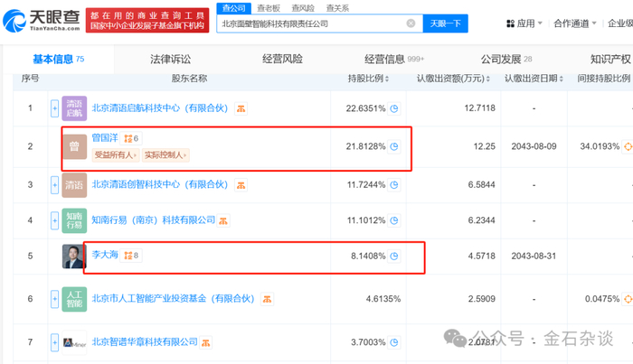Open 知南行易（南京）科技有限公司 link
Screen dimensions: 633x364
tap(154, 220)
